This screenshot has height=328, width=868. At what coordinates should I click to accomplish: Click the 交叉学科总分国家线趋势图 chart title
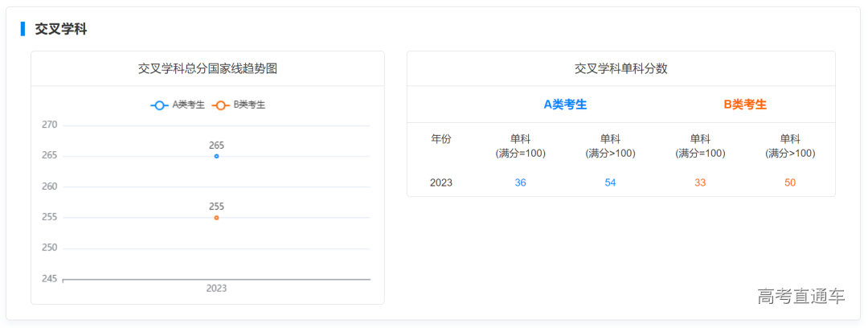[207, 69]
